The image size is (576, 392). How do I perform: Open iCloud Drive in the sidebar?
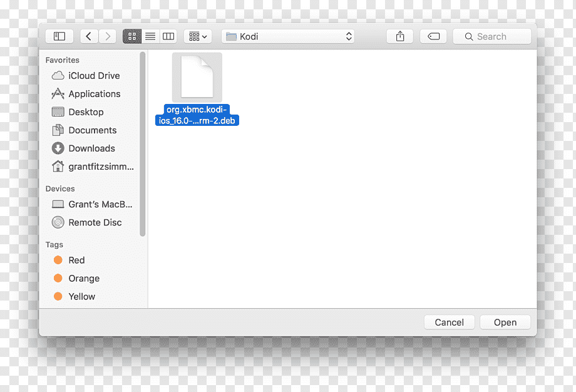[94, 76]
